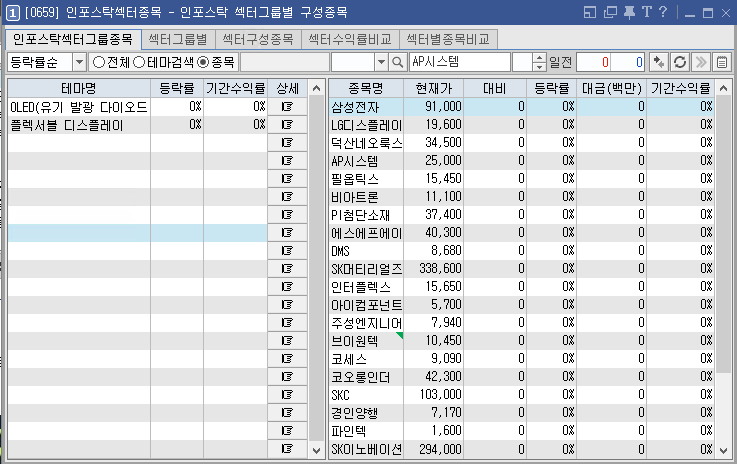Open detail icon for OLED theme row

click(x=287, y=107)
